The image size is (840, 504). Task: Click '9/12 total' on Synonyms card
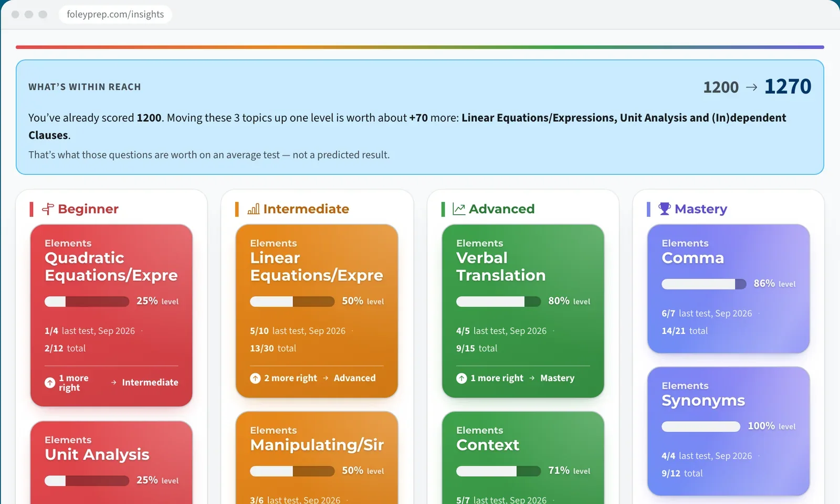pyautogui.click(x=682, y=474)
